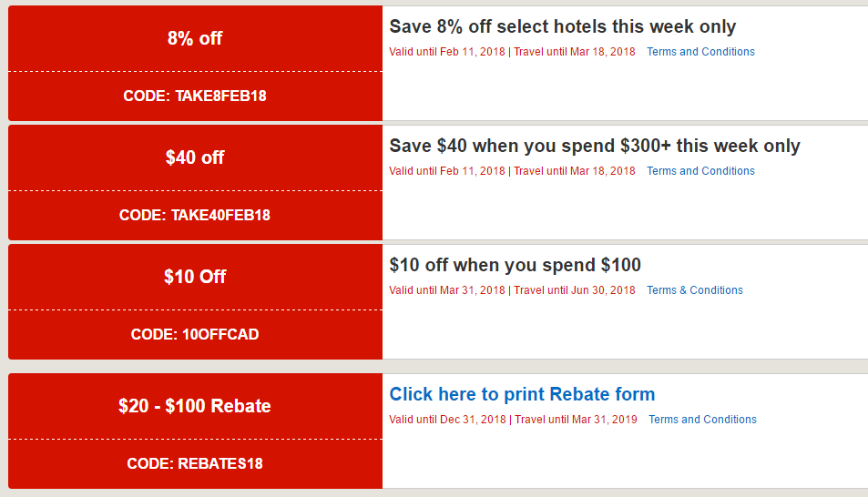The width and height of the screenshot is (868, 497).
Task: Select the TAKE8FEB18 coupon code
Action: point(195,96)
